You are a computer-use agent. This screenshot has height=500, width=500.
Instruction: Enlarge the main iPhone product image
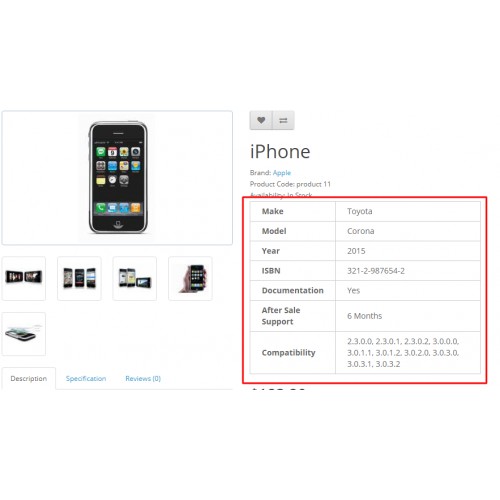(117, 178)
